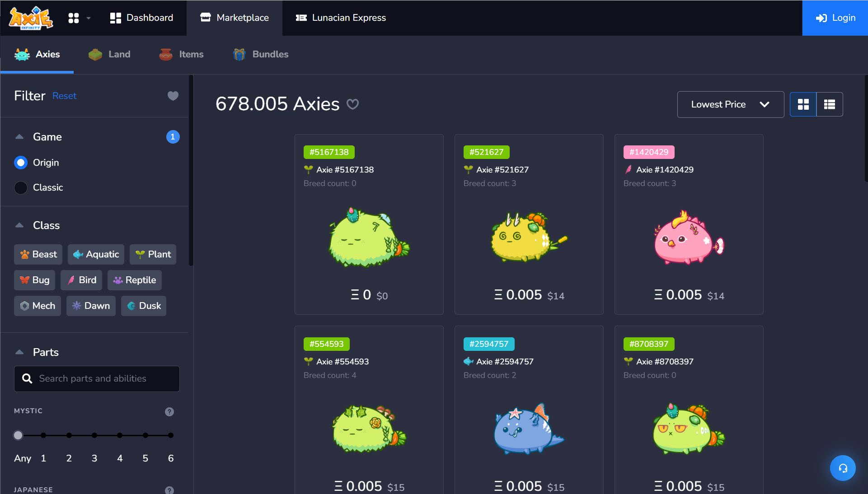Open the Lowest Price sort dropdown
Screen dimensions: 868x494
coord(730,104)
